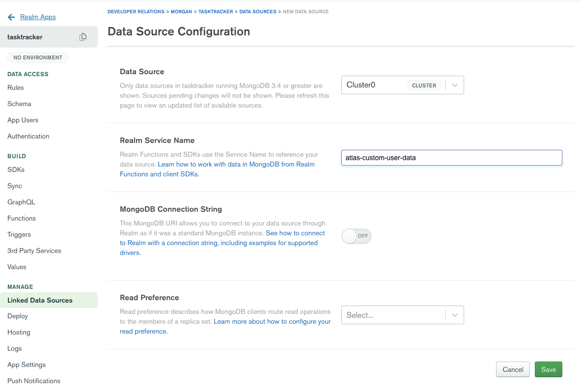Toggle MongoDB Connection String switch on
The image size is (581, 392).
coord(357,236)
